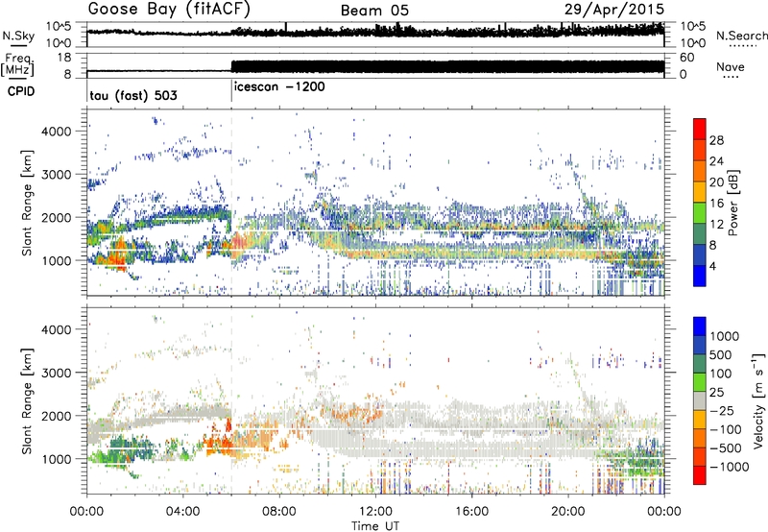Click the 'CPID' row label

click(x=21, y=91)
